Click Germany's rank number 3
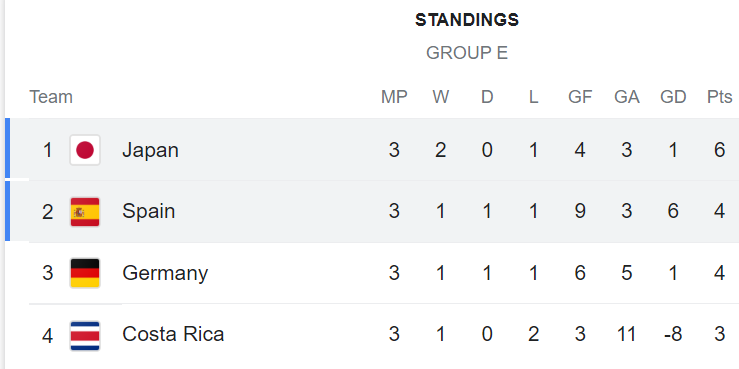This screenshot has height=369, width=739. [48, 273]
